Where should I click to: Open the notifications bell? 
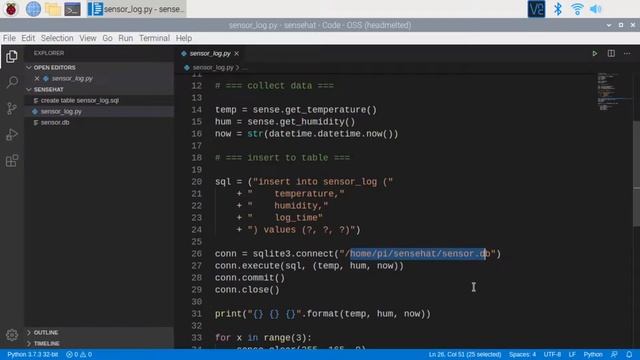click(x=629, y=354)
